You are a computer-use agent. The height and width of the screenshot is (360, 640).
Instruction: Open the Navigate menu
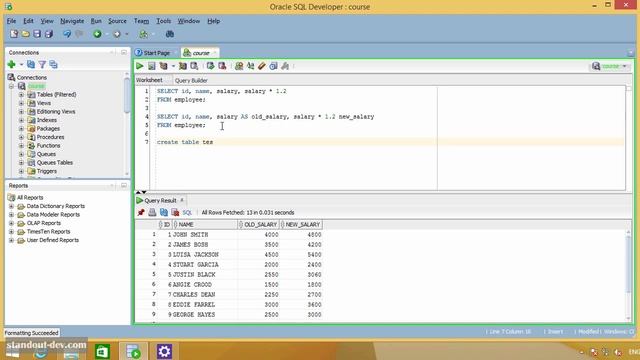(x=72, y=21)
